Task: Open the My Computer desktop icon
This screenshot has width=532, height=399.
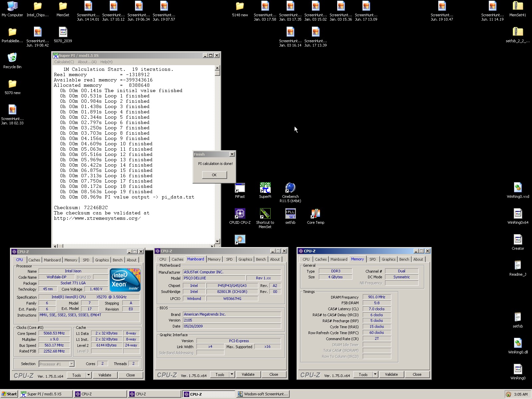Action: (12, 9)
